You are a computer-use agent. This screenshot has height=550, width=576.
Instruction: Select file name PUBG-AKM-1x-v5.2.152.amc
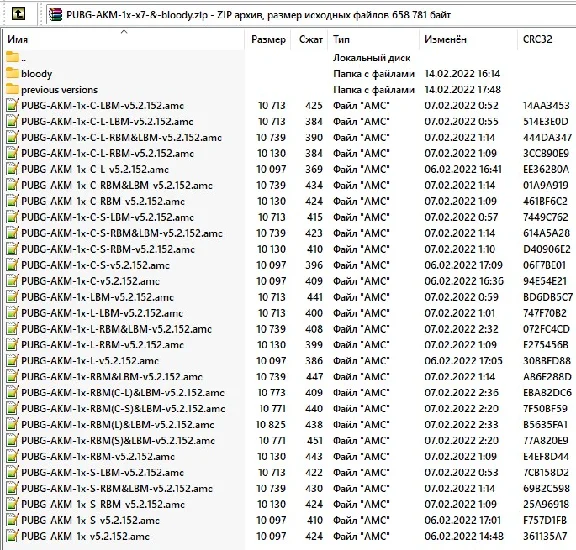coord(85,536)
